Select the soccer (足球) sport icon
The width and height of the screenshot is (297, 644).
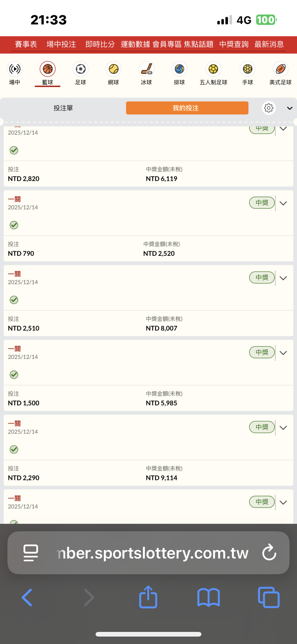point(80,69)
